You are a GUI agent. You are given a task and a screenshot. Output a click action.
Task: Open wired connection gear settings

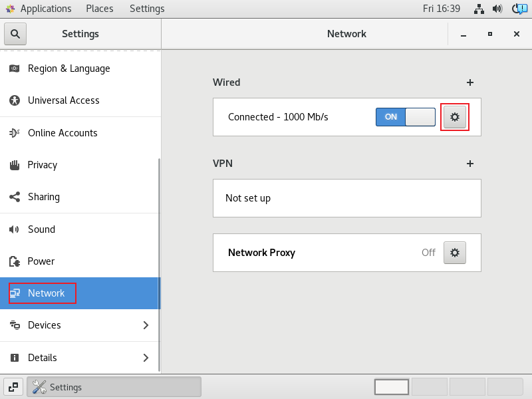(455, 117)
